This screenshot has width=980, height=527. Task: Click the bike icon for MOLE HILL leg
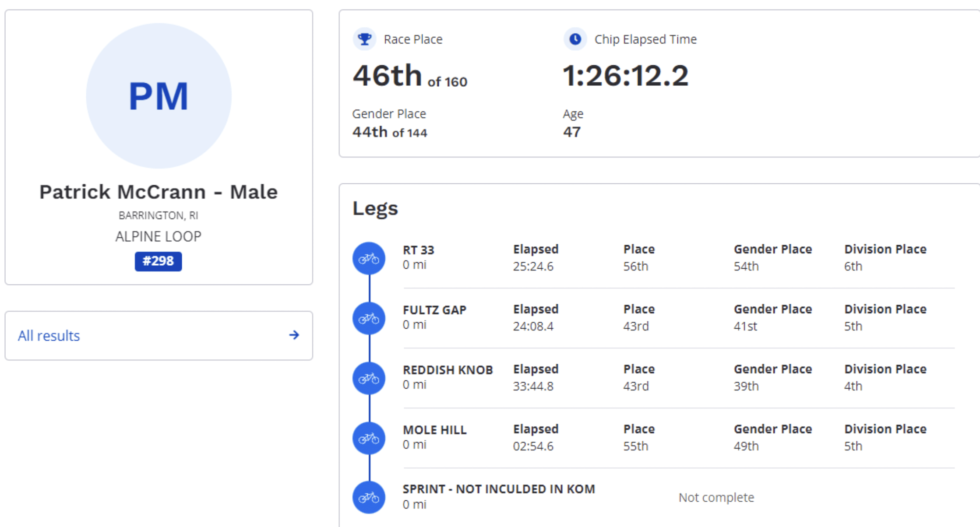369,439
